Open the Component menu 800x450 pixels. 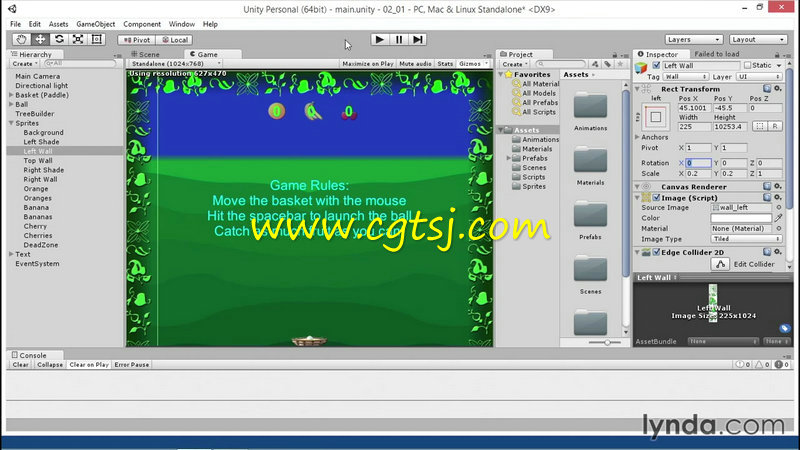point(142,24)
